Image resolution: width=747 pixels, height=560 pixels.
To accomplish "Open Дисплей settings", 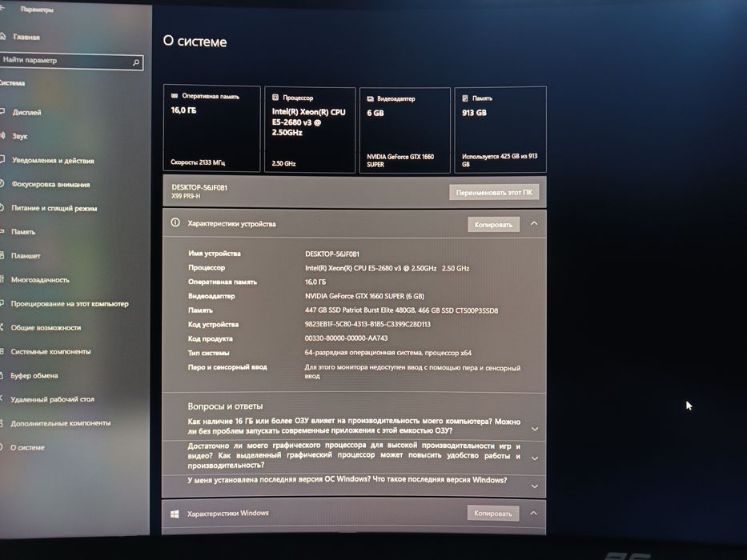I will click(x=26, y=112).
